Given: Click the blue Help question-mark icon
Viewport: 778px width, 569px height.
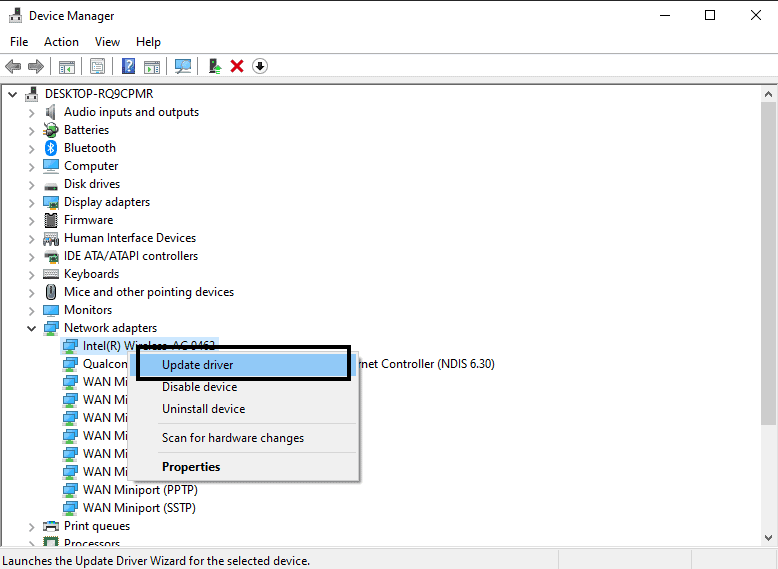Looking at the screenshot, I should 129,66.
